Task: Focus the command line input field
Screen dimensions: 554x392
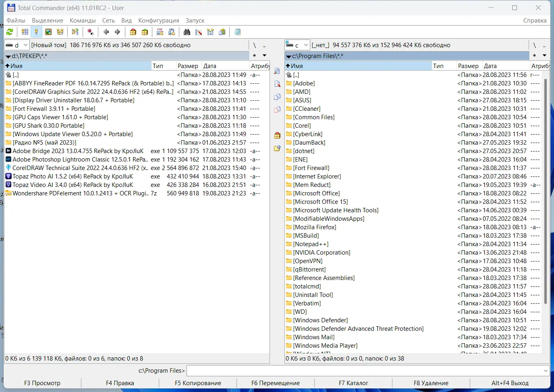Action: 365,371
